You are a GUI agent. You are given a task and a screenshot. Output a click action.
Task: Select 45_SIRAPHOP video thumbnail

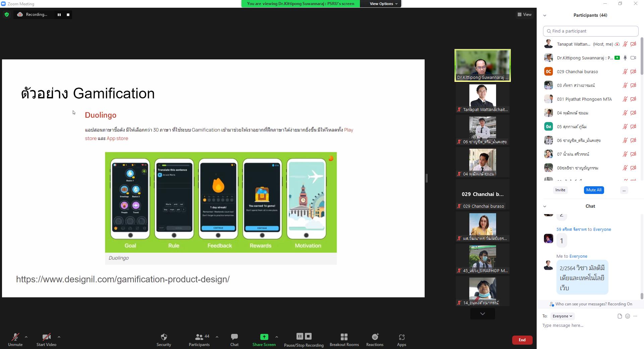[483, 259]
